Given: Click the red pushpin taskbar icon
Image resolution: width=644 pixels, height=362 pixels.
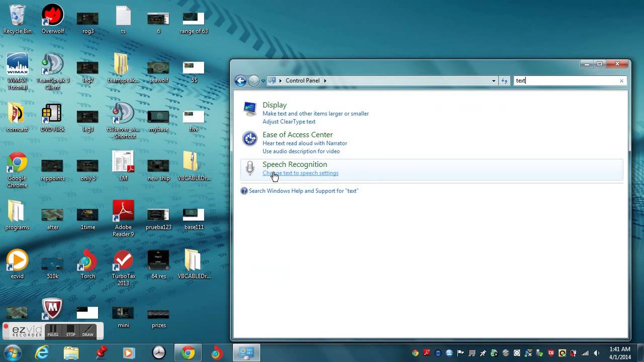Looking at the screenshot, I should pos(100,353).
